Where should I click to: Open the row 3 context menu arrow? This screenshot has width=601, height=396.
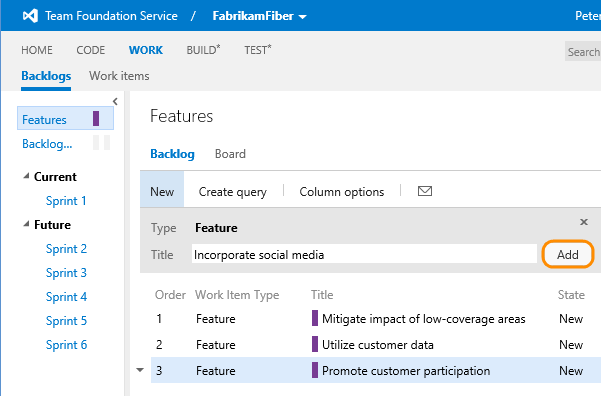[140, 370]
